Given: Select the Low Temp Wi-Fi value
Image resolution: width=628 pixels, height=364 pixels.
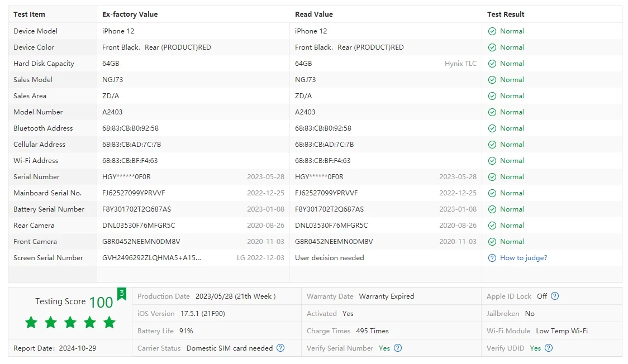Looking at the screenshot, I should (562, 331).
